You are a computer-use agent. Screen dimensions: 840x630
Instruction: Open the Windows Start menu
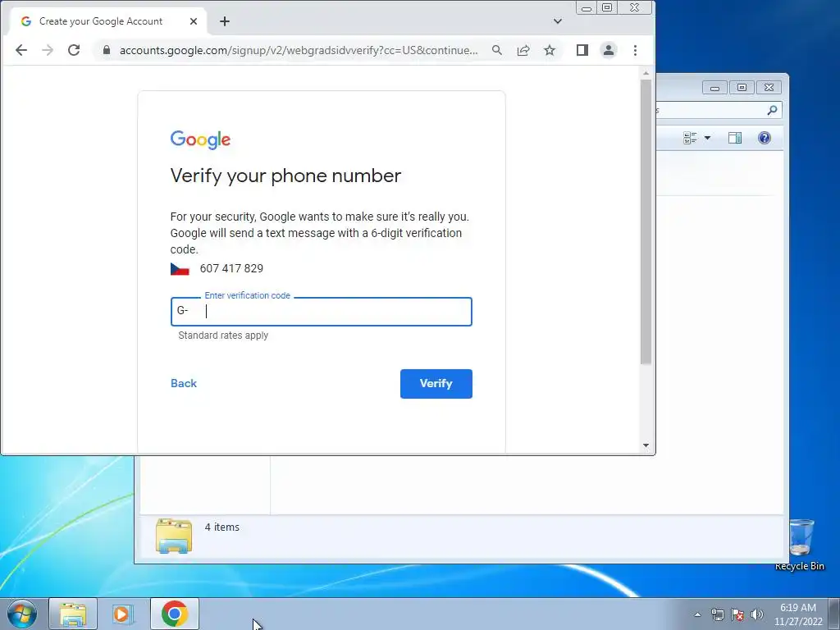21,614
